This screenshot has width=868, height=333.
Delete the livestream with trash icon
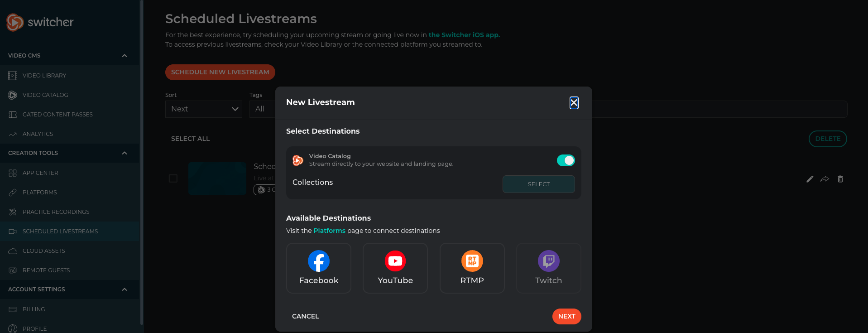click(840, 179)
